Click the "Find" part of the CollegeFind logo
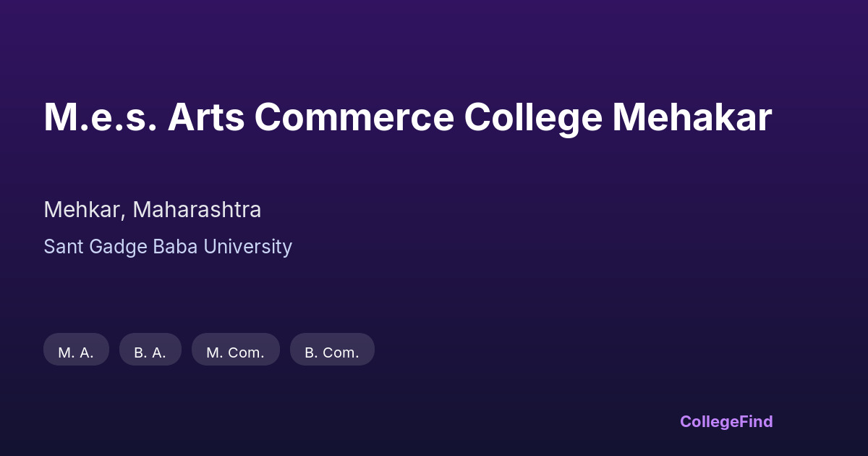Screen dimensions: 868x456 [x=756, y=421]
